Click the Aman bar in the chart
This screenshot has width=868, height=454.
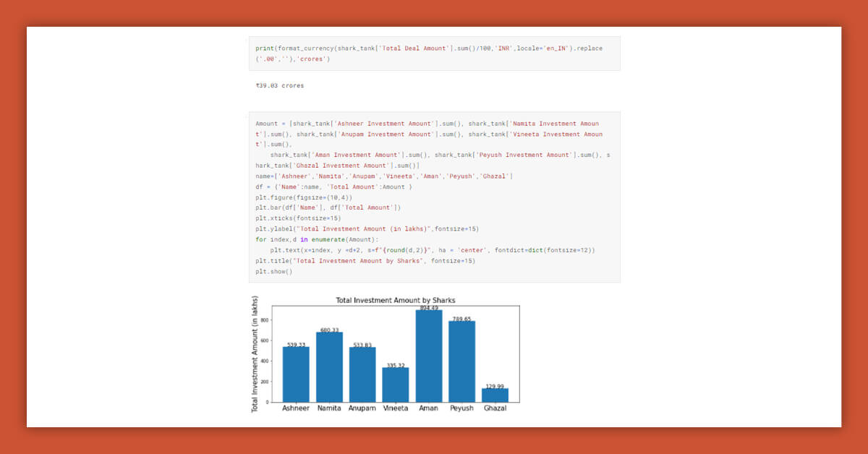(x=429, y=356)
